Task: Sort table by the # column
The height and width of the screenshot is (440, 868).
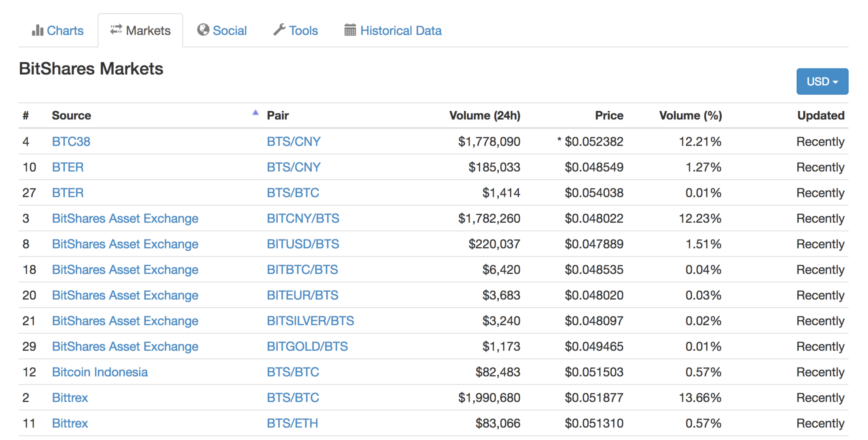Action: (26, 116)
